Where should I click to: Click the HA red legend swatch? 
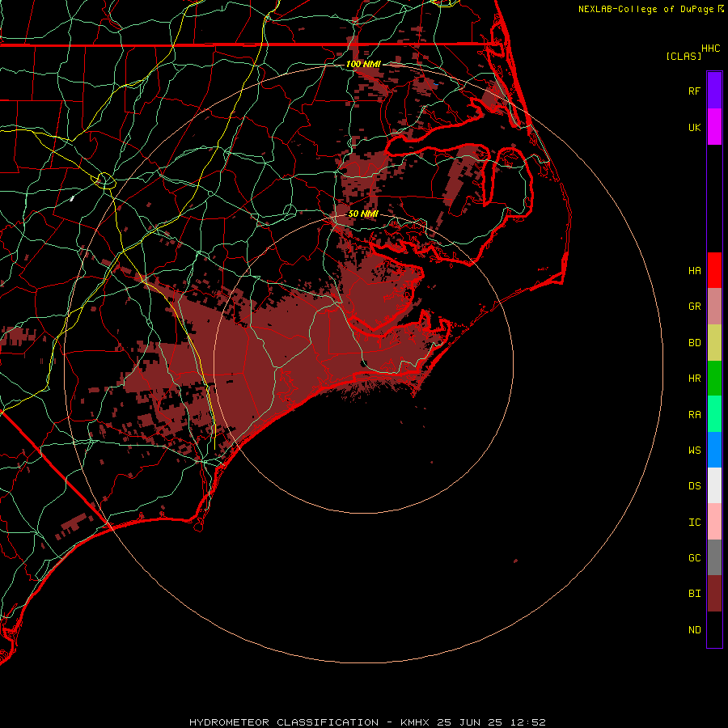714,270
